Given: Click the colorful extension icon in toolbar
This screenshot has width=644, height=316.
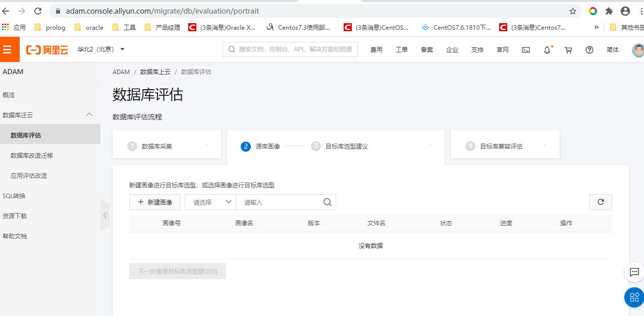Looking at the screenshot, I should pyautogui.click(x=593, y=11).
